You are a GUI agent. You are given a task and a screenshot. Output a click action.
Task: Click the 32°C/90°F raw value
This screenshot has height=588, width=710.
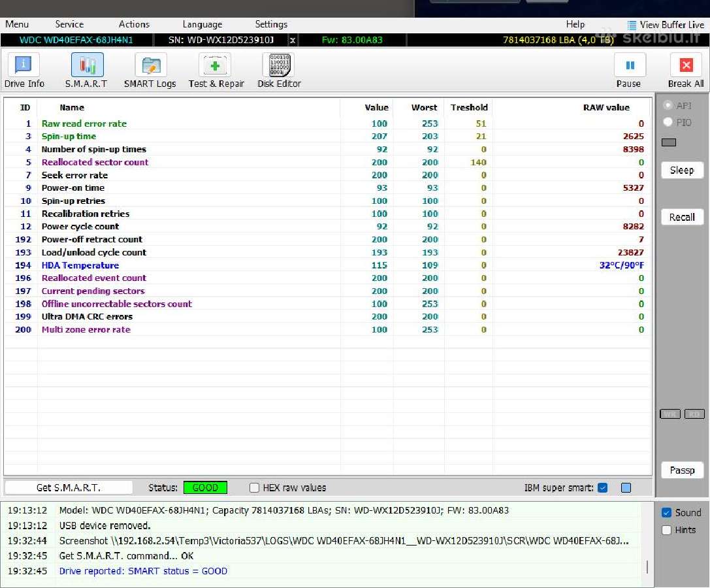click(621, 265)
